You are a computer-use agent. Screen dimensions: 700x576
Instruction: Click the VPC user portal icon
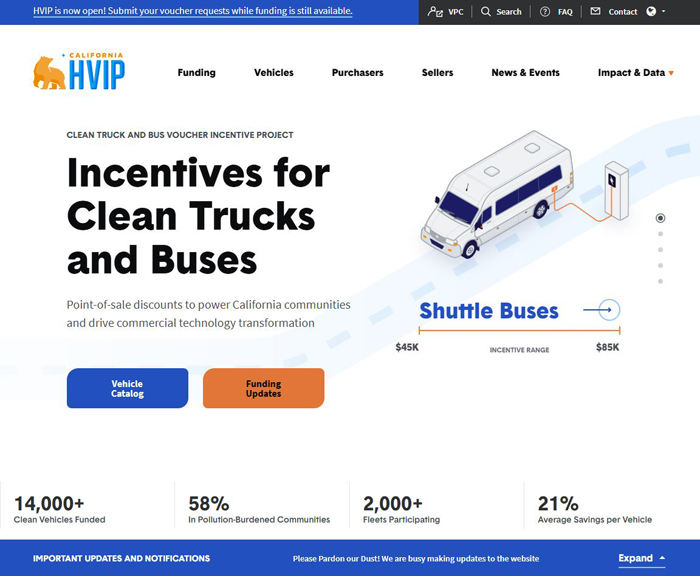tap(435, 12)
